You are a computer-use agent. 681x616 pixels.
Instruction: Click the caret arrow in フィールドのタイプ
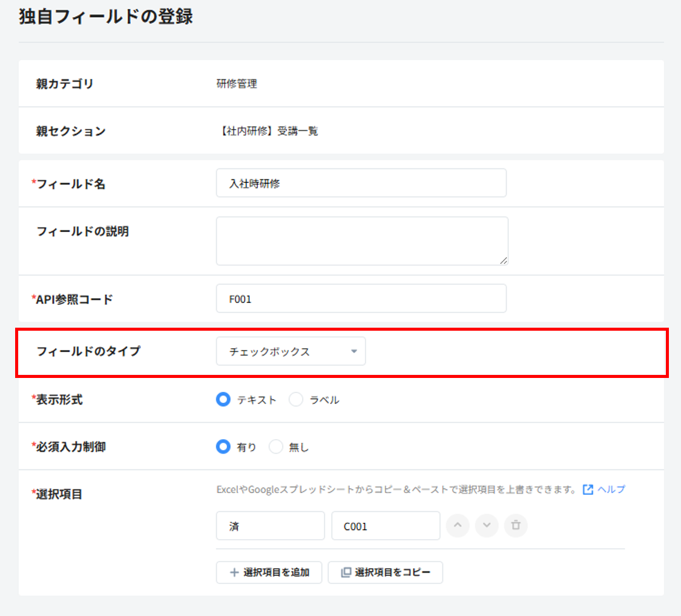354,351
